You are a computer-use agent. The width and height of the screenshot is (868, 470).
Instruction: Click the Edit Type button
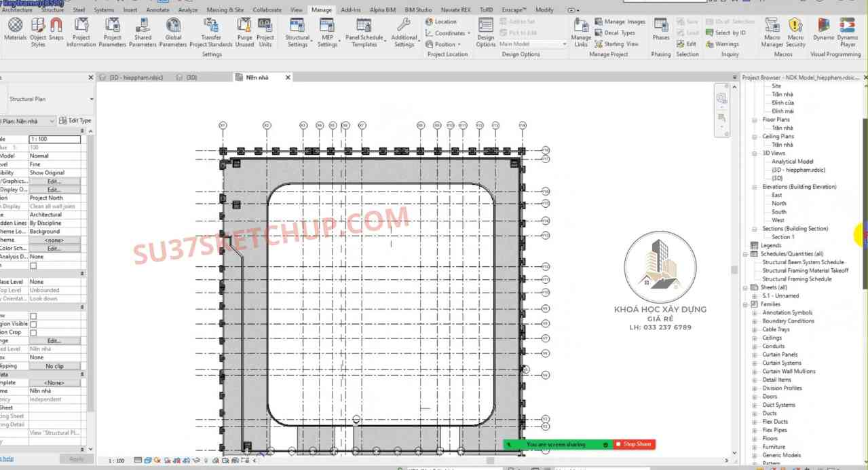tap(75, 121)
